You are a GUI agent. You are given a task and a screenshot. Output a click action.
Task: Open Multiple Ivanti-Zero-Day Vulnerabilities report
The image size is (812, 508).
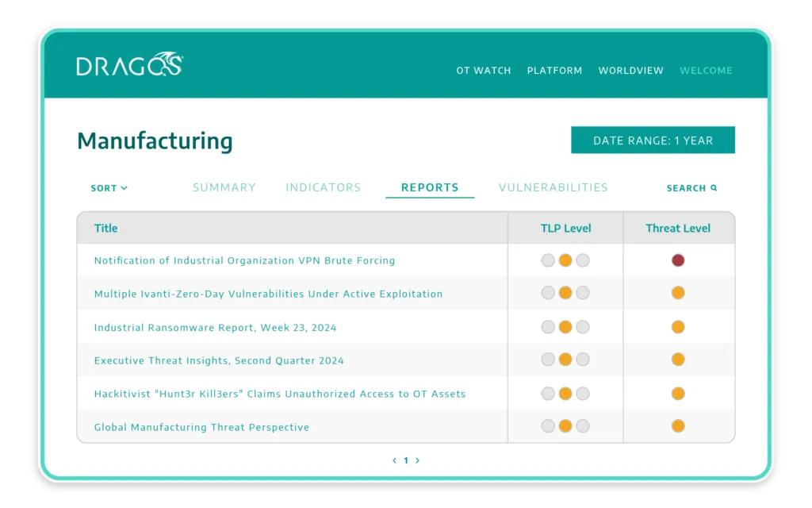pyautogui.click(x=268, y=294)
